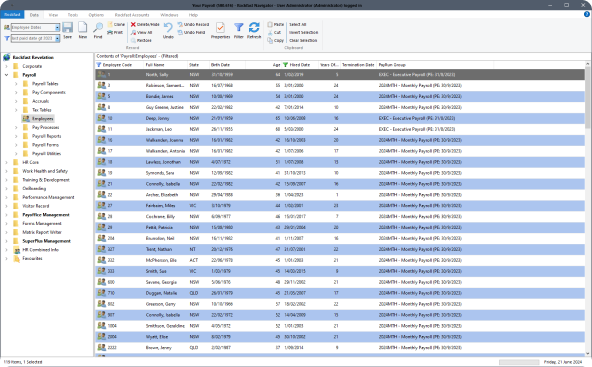This screenshot has height=367, width=592.
Task: Select the Onboarding folder
Action: click(x=34, y=188)
